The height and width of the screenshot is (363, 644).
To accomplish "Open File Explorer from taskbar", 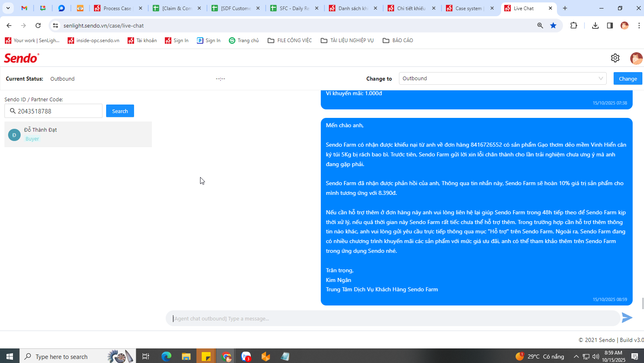I will pos(186,357).
